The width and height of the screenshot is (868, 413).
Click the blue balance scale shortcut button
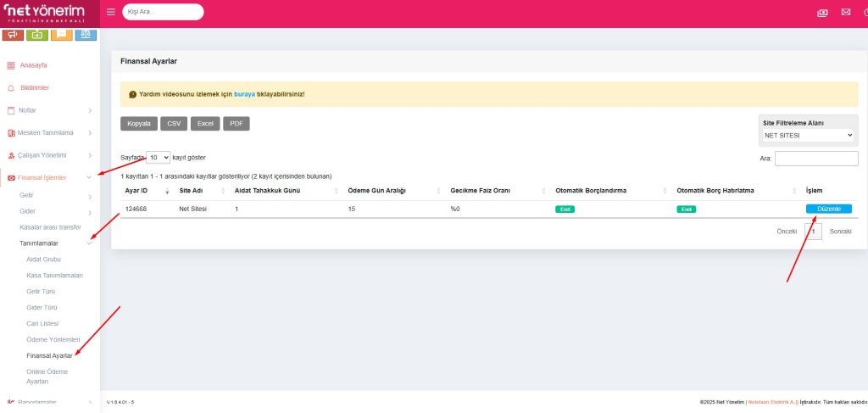pyautogui.click(x=86, y=35)
